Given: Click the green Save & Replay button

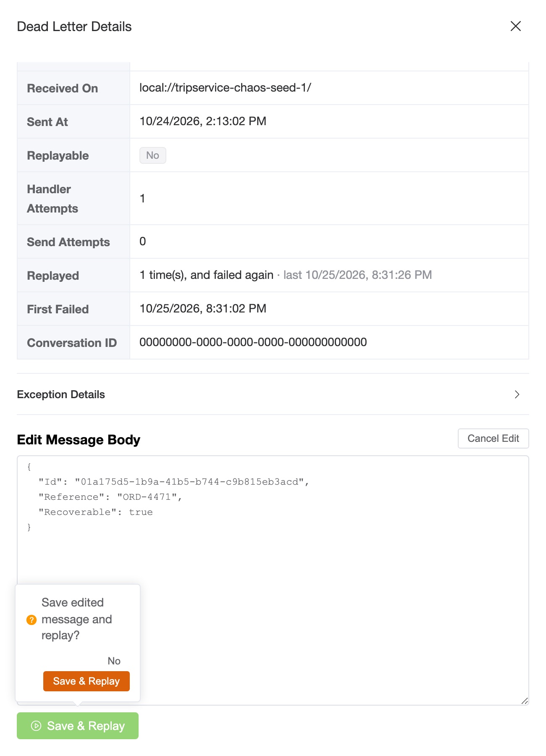Looking at the screenshot, I should [x=78, y=726].
